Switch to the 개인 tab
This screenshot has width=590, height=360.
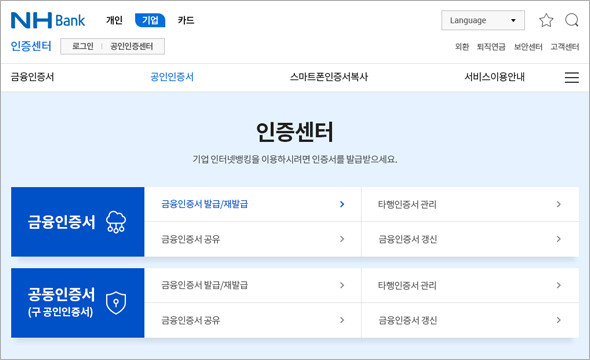pos(114,20)
